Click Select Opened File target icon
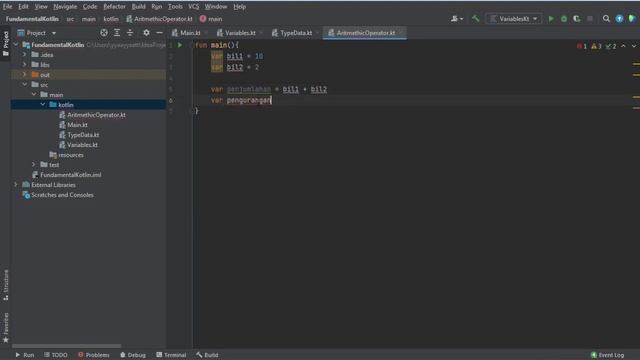Screen dimensions: 640x360 click(104, 33)
